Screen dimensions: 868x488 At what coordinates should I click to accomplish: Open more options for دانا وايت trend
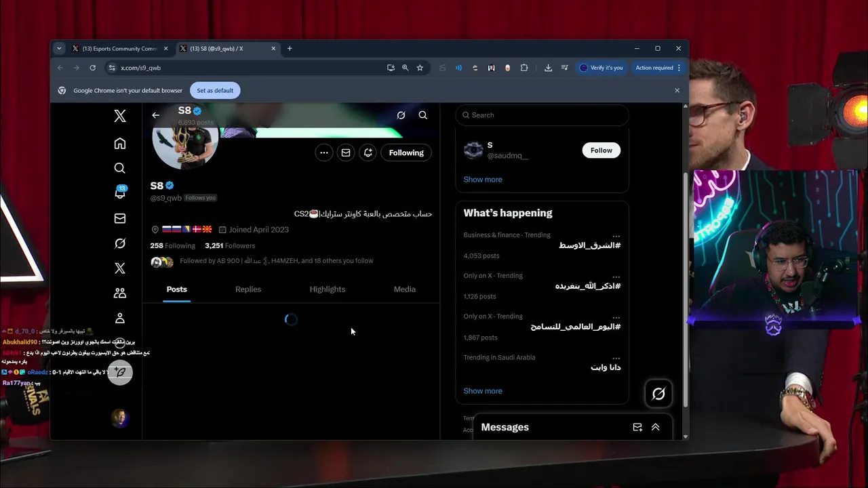(x=616, y=357)
